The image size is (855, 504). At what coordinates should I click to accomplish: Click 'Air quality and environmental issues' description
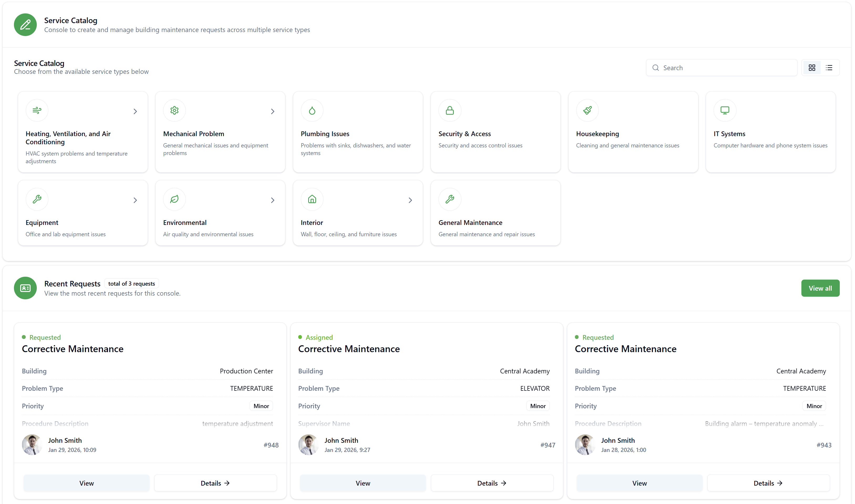coord(208,234)
